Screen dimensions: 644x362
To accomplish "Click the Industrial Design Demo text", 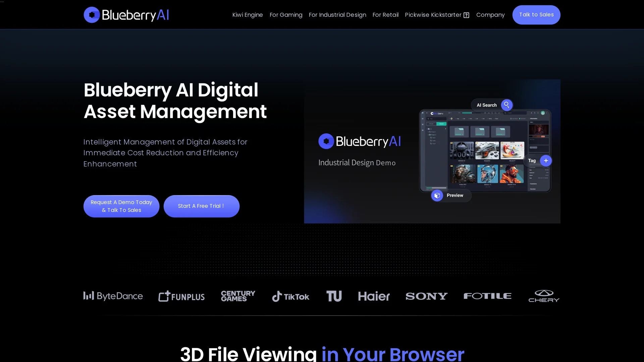I will pyautogui.click(x=357, y=163).
